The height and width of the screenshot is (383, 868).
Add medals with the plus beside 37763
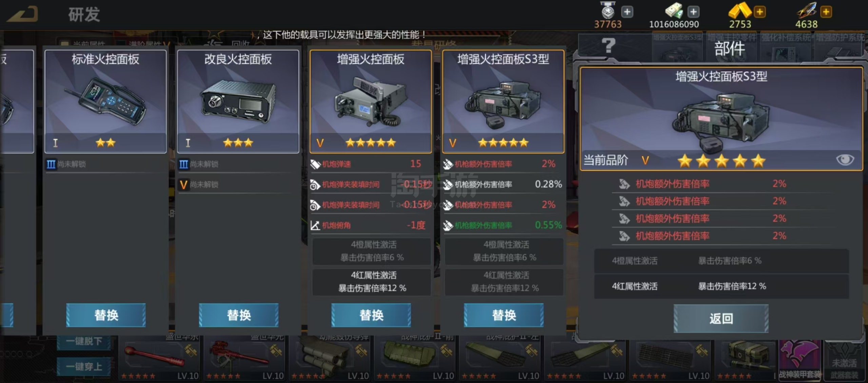click(627, 12)
